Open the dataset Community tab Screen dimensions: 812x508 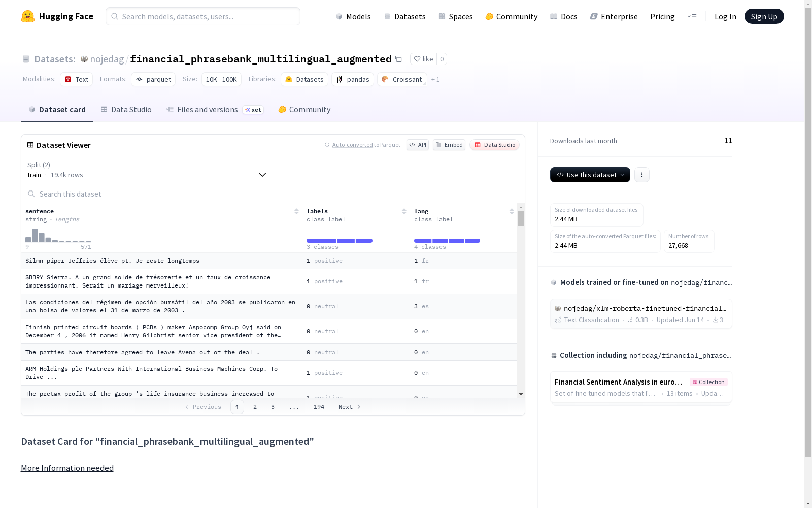pos(304,110)
